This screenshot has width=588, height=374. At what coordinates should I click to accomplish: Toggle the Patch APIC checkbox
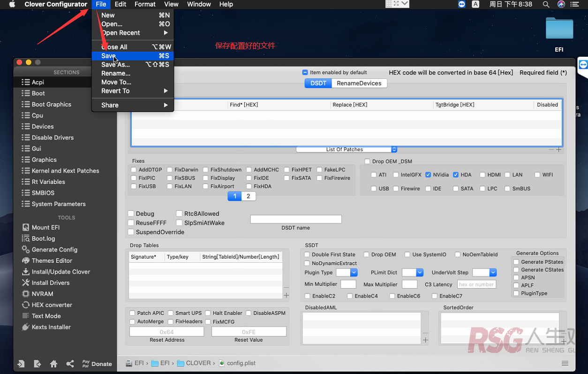click(x=133, y=313)
